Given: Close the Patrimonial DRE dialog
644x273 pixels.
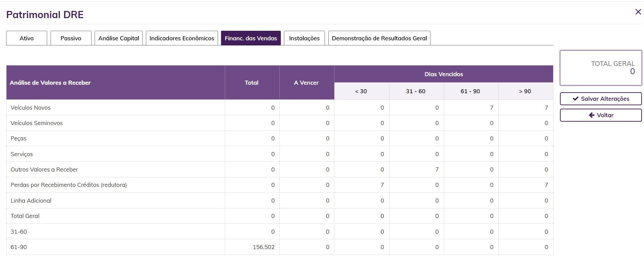Looking at the screenshot, I should (638, 12).
